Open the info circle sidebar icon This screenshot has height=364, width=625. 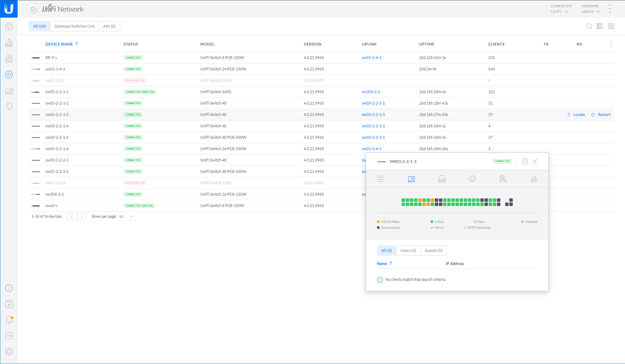pos(9,288)
